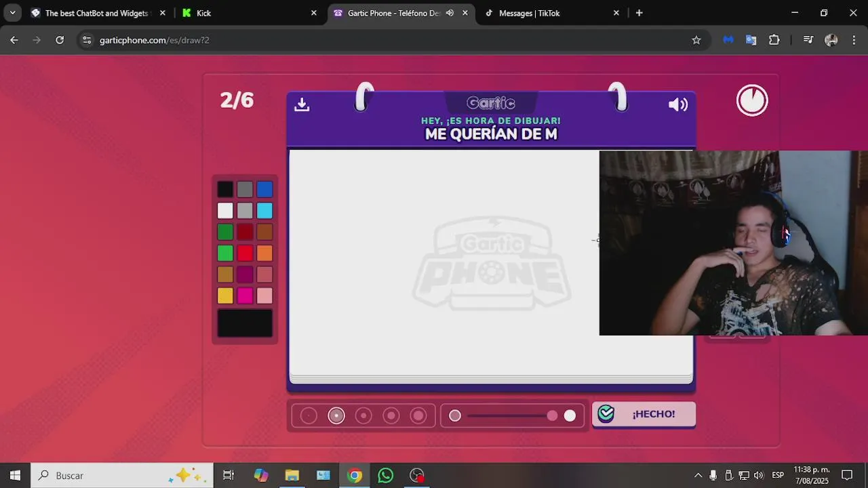Image resolution: width=868 pixels, height=488 pixels.
Task: Mute game sound via speaker icon
Action: (678, 104)
